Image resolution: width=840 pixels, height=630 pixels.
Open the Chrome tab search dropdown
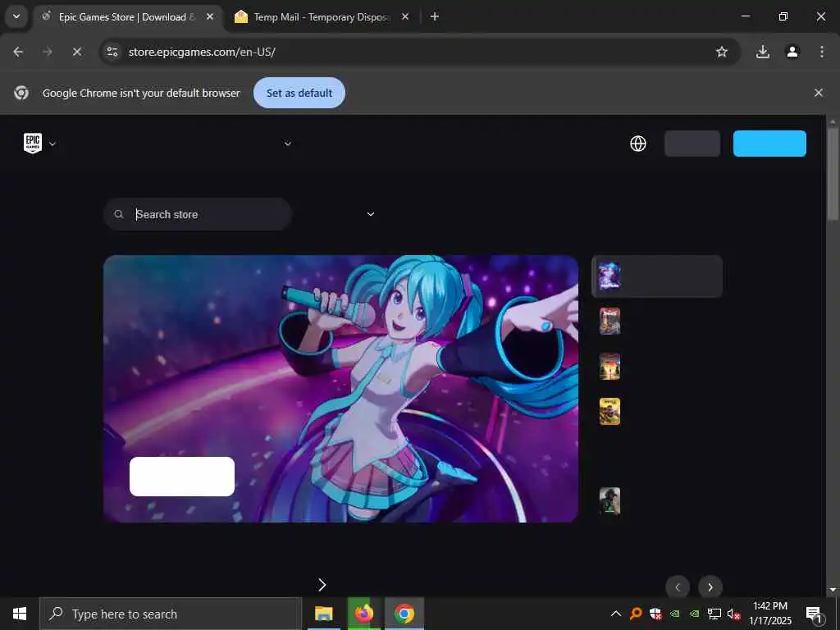pos(16,16)
